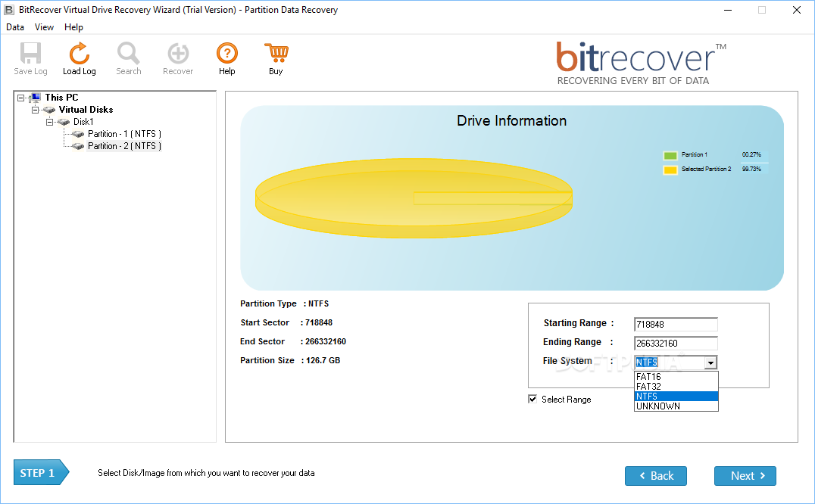815x504 pixels.
Task: Click the End Sector 266332160 value
Action: pyautogui.click(x=326, y=341)
